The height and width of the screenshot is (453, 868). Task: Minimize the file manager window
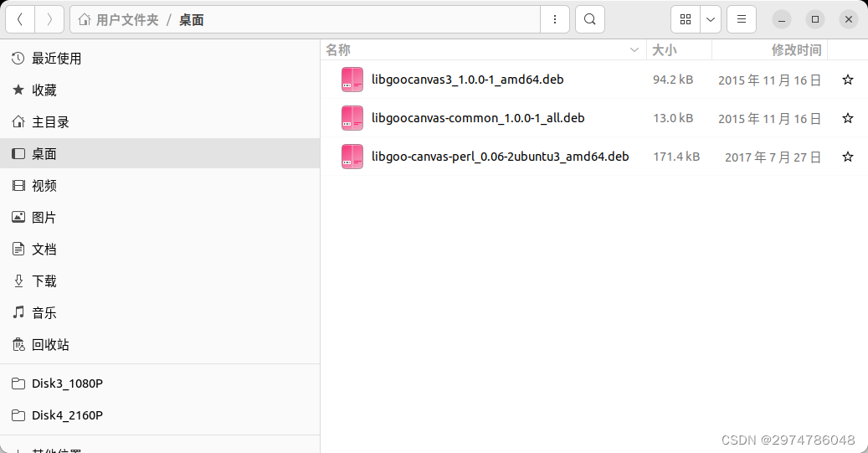tap(782, 20)
